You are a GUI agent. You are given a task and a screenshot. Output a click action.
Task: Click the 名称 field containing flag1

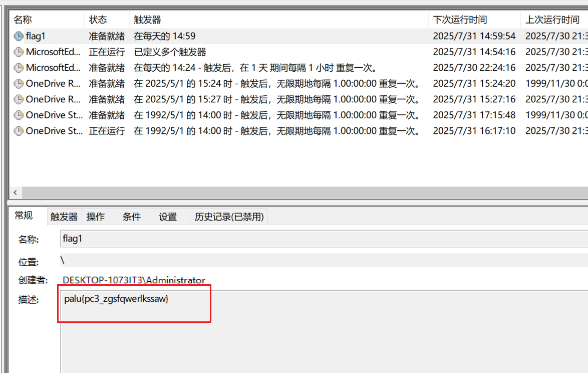[321, 239]
